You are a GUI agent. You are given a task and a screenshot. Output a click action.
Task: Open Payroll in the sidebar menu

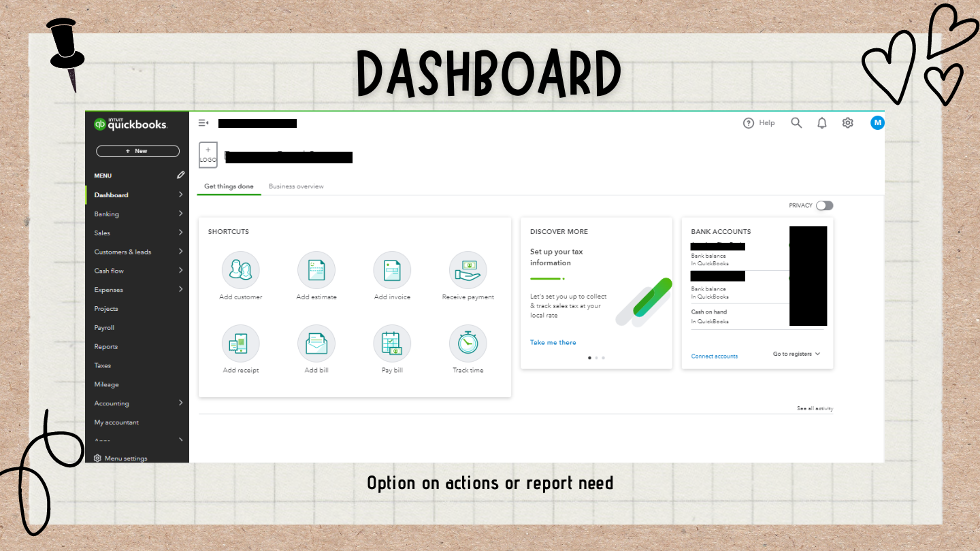pyautogui.click(x=104, y=328)
